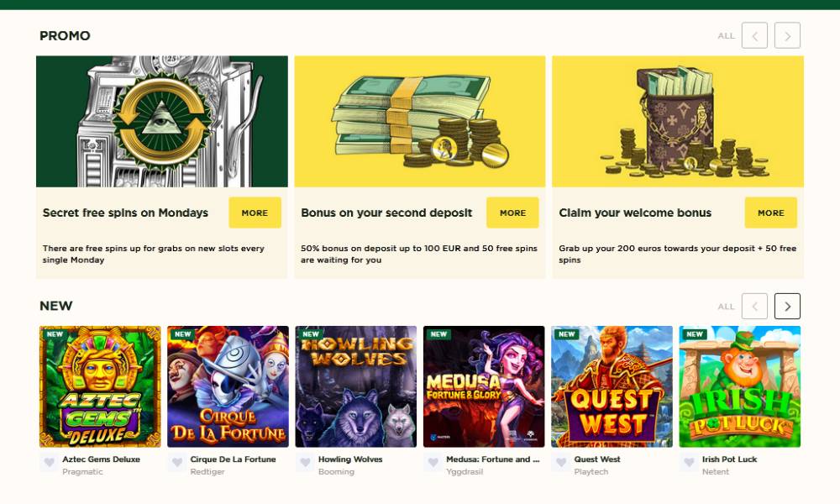Go to next promo with right chevron

(x=787, y=36)
